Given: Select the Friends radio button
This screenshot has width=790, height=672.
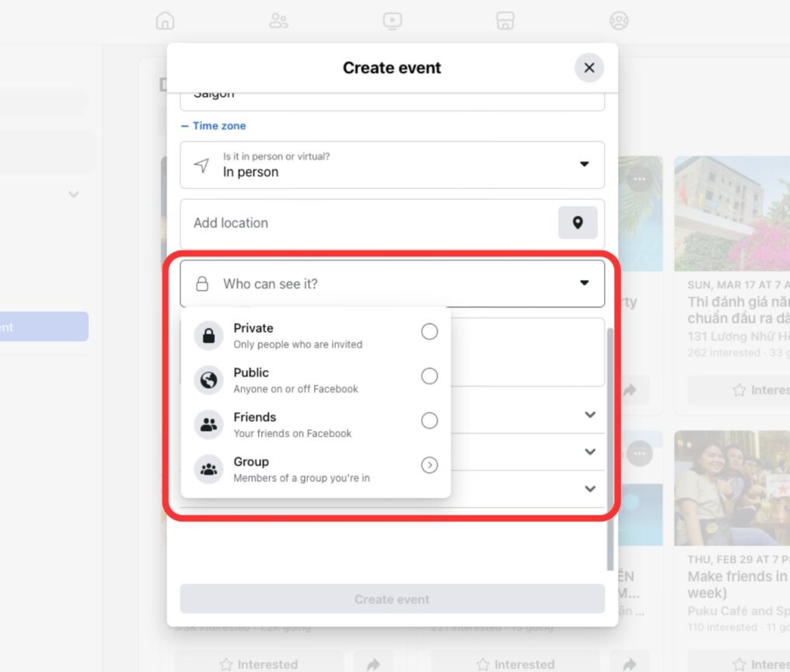Looking at the screenshot, I should tap(429, 421).
